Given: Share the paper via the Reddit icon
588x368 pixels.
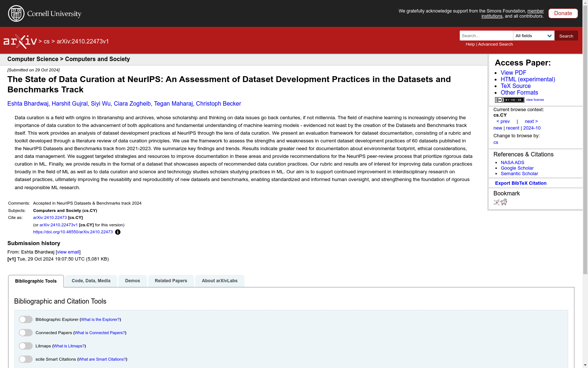Looking at the screenshot, I should pyautogui.click(x=504, y=202).
